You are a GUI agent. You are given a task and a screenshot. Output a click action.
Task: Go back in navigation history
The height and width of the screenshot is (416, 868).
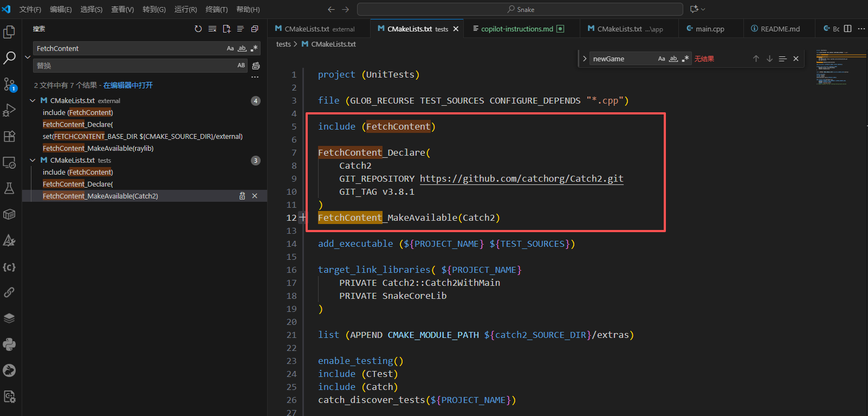pos(332,9)
